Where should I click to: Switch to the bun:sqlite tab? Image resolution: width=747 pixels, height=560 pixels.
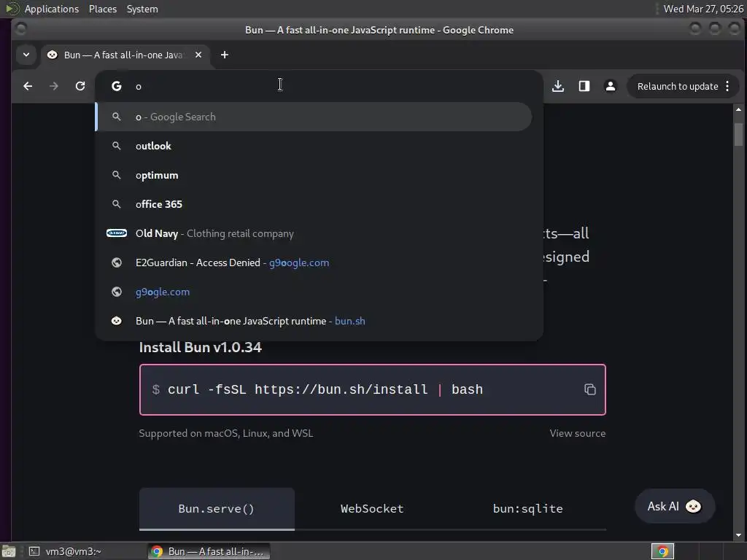pyautogui.click(x=528, y=508)
